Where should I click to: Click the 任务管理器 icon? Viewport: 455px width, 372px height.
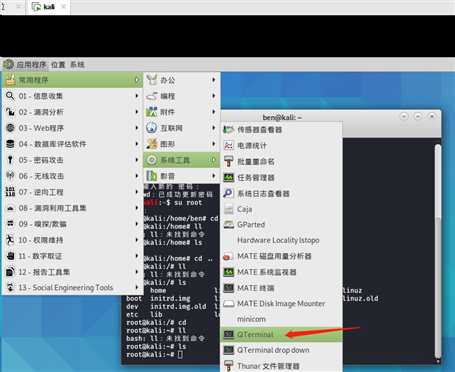pyautogui.click(x=228, y=177)
